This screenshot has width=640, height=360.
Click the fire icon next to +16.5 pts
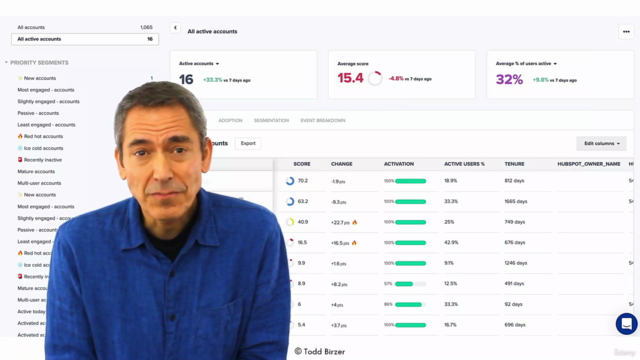click(x=354, y=242)
